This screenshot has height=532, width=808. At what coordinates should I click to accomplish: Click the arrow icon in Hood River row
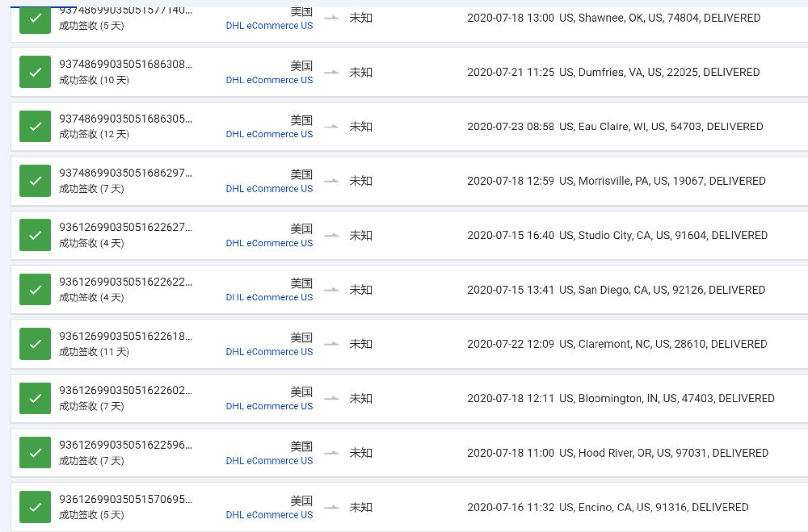click(332, 453)
